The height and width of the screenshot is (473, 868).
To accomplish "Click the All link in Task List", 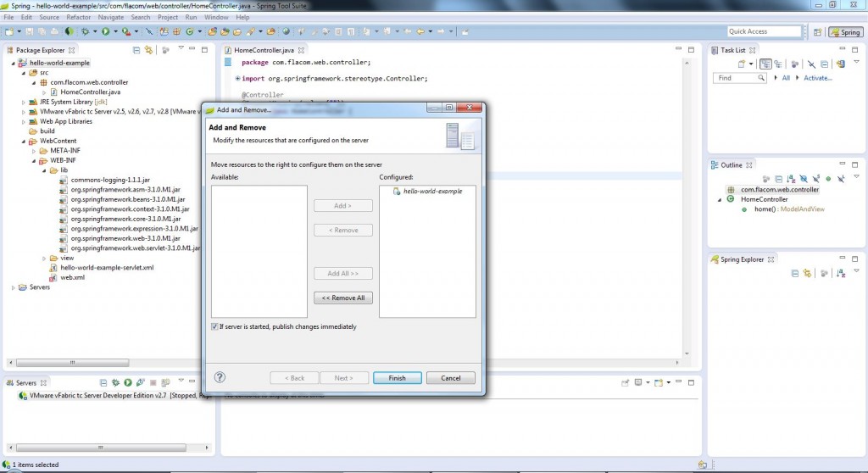I will [x=786, y=78].
